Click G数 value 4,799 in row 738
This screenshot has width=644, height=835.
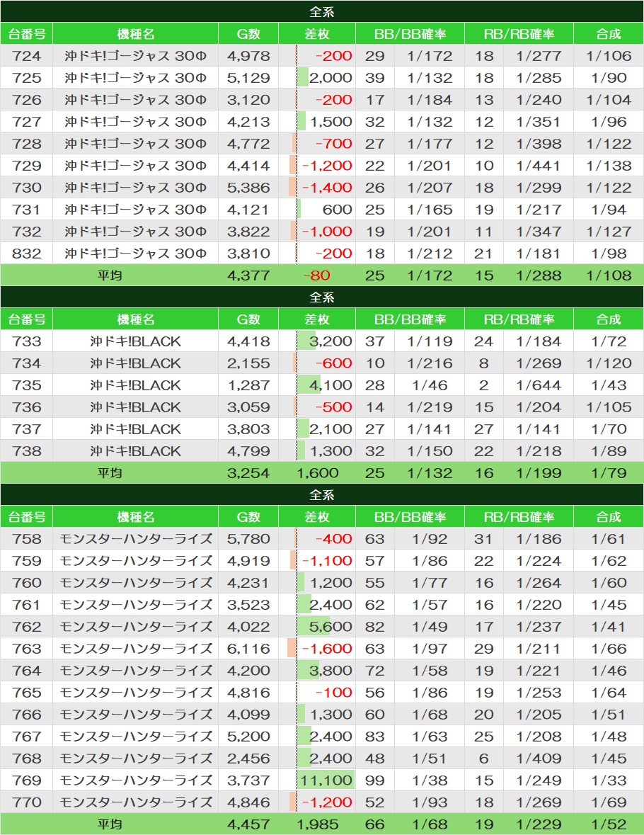[248, 451]
